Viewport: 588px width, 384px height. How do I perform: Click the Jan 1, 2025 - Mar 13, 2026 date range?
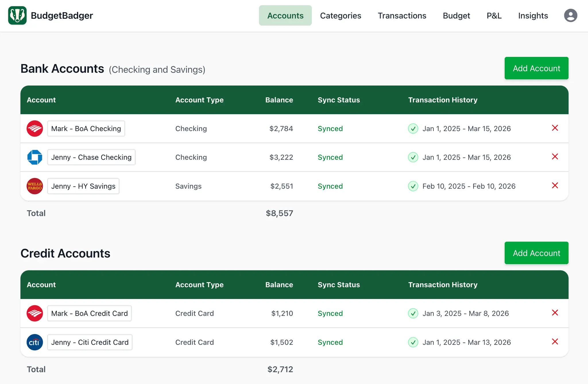467,342
